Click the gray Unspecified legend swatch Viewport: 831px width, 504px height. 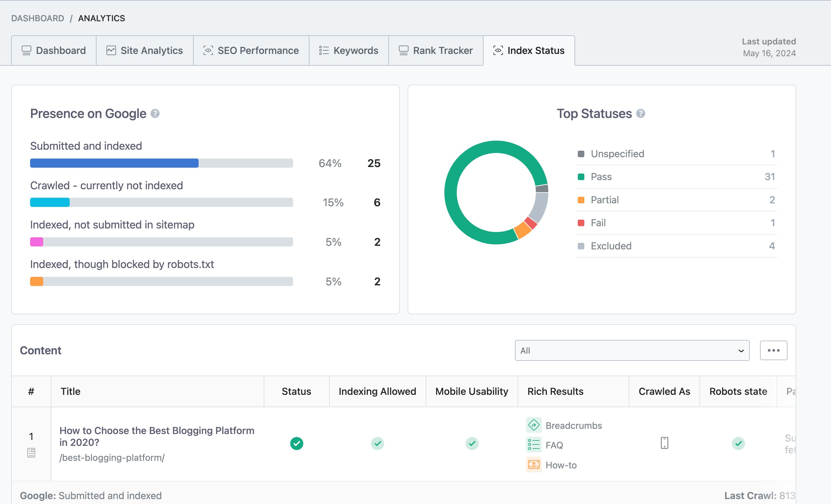[581, 154]
